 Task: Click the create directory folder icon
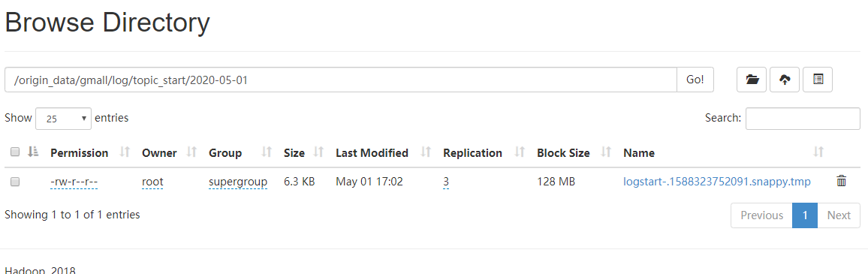point(751,80)
